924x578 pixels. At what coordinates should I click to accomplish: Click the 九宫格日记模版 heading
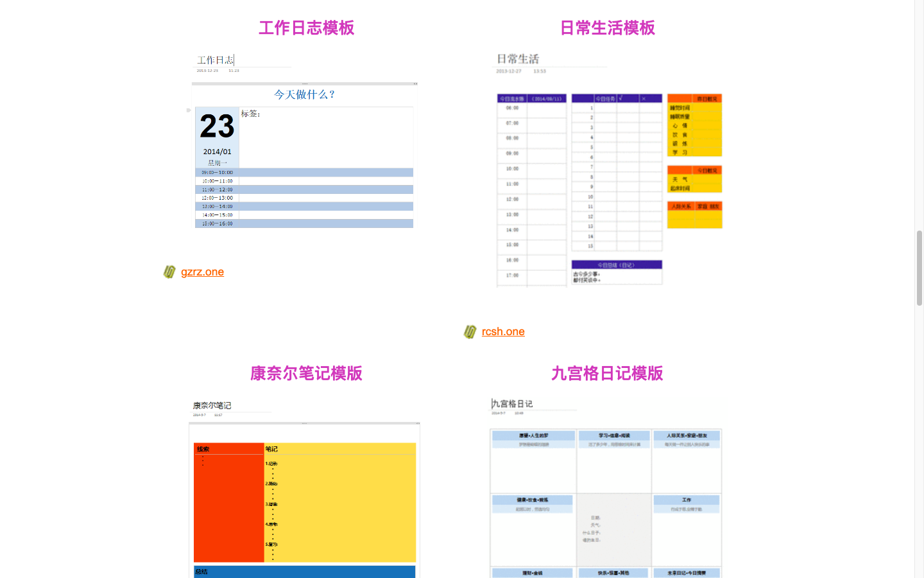click(x=608, y=374)
